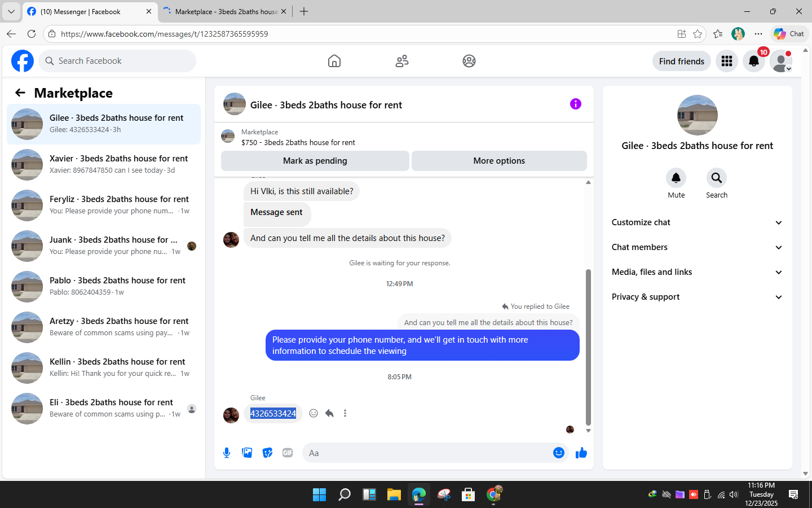Click the chat scroll-down arrow
The width and height of the screenshot is (812, 508).
click(588, 431)
